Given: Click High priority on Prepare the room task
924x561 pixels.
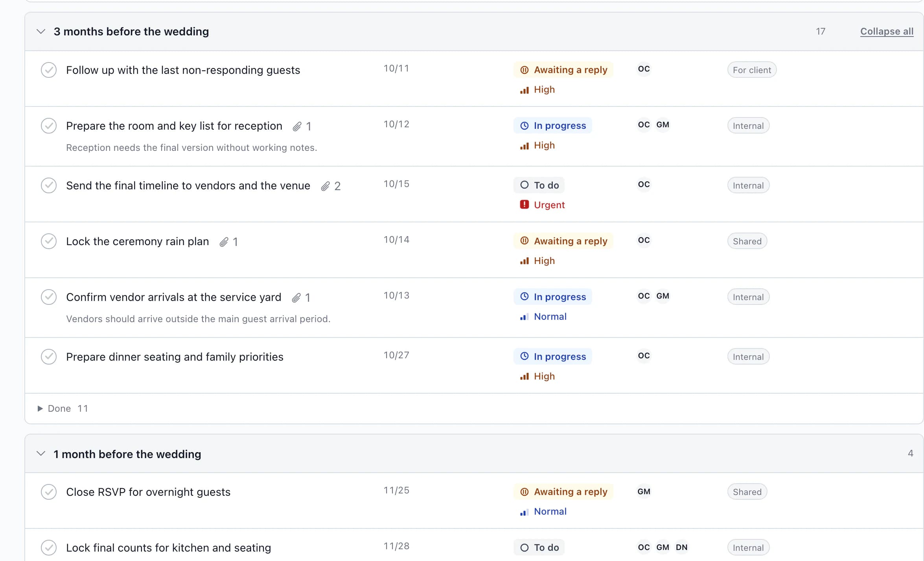Looking at the screenshot, I should point(537,145).
